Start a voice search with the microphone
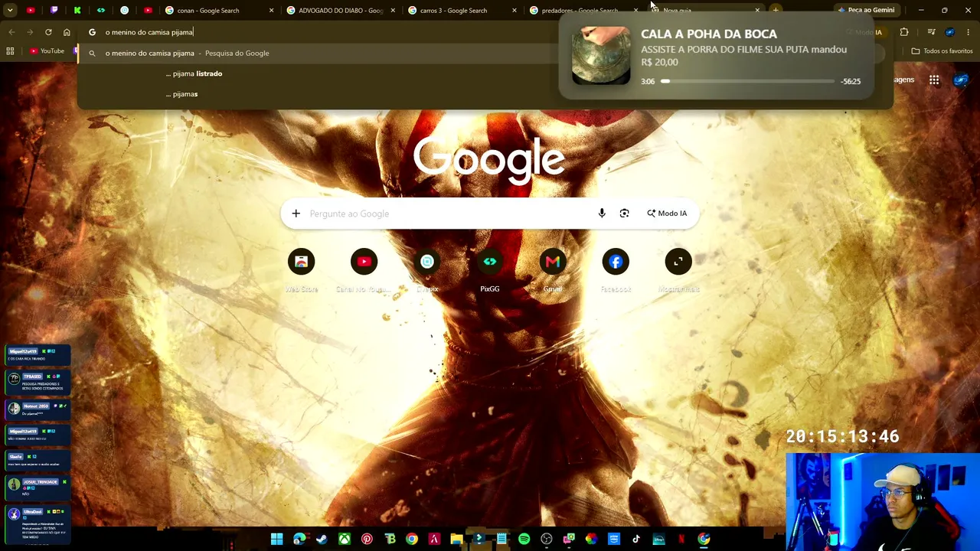Viewport: 980px width, 551px height. coord(602,214)
